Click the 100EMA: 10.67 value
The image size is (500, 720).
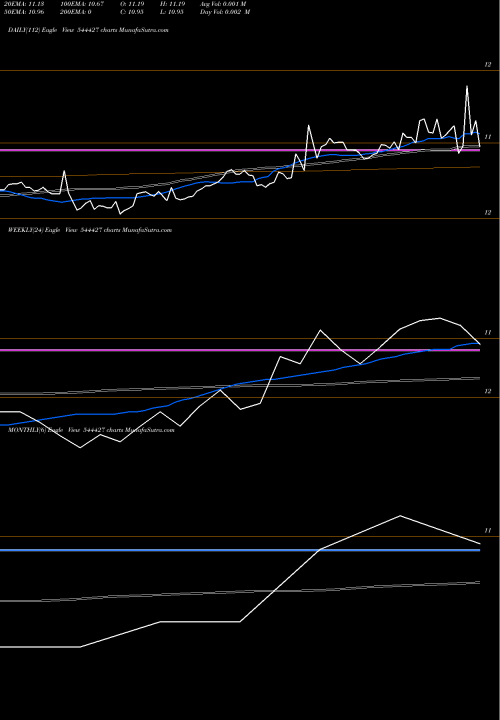(82, 4)
